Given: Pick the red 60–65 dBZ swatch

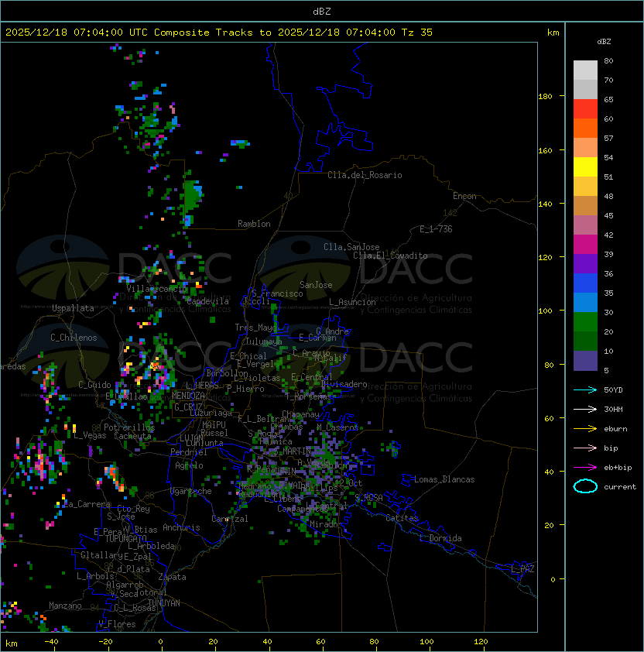Looking at the screenshot, I should point(585,109).
